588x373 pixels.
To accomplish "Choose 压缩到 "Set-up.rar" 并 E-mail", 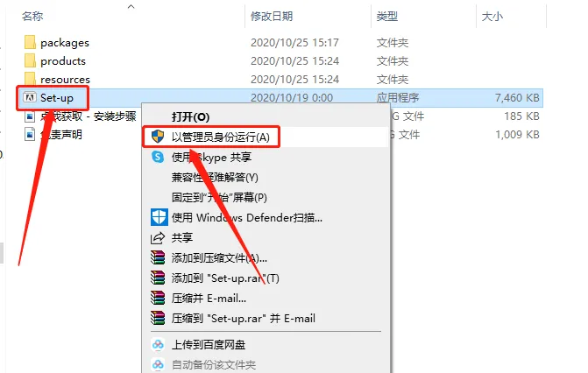I will click(244, 318).
